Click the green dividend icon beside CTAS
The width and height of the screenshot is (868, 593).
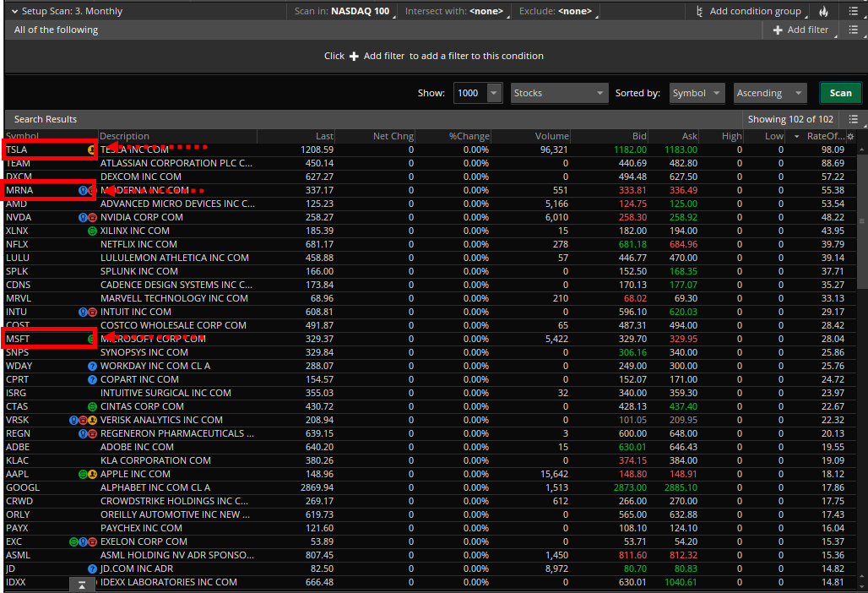(x=93, y=406)
